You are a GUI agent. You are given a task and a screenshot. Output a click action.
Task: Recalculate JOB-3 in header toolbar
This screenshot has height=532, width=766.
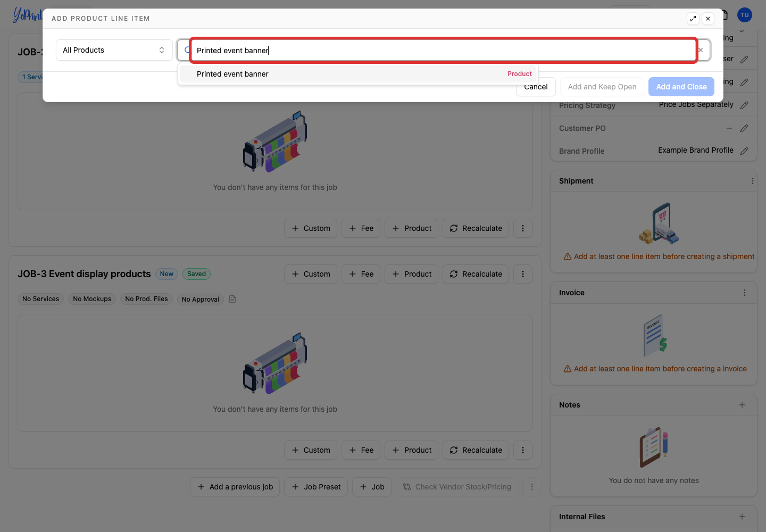point(476,274)
